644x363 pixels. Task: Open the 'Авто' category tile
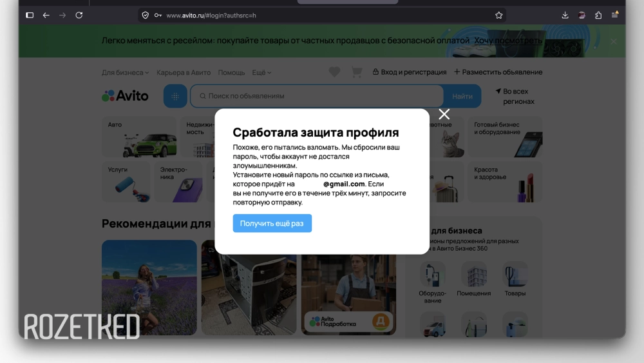click(139, 137)
